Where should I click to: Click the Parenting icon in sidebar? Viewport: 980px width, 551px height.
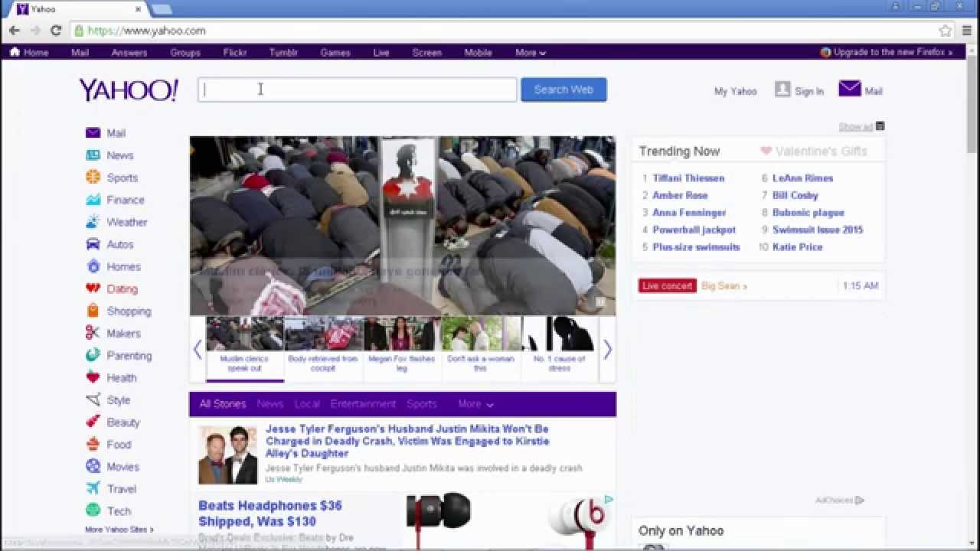pyautogui.click(x=93, y=355)
